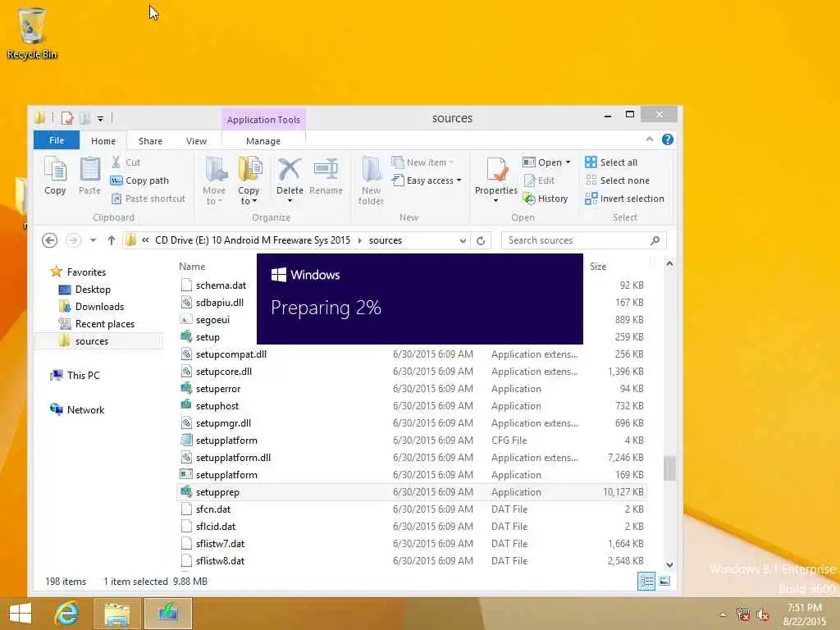Switch to the Home ribbon tab
840x630 pixels.
tap(103, 141)
